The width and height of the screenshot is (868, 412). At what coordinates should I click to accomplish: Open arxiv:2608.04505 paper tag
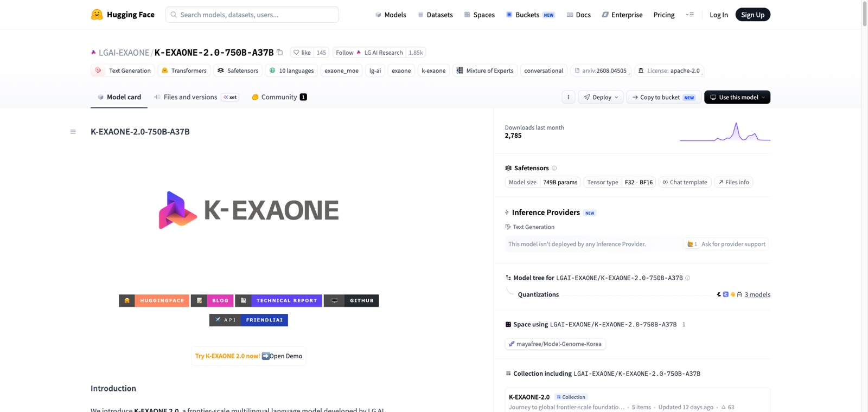click(x=601, y=70)
